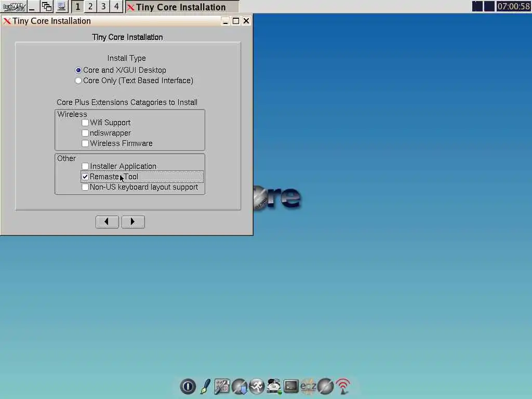The image size is (532, 399).
Task: Click the taskbar clock 07:00:58
Action: (514, 6)
